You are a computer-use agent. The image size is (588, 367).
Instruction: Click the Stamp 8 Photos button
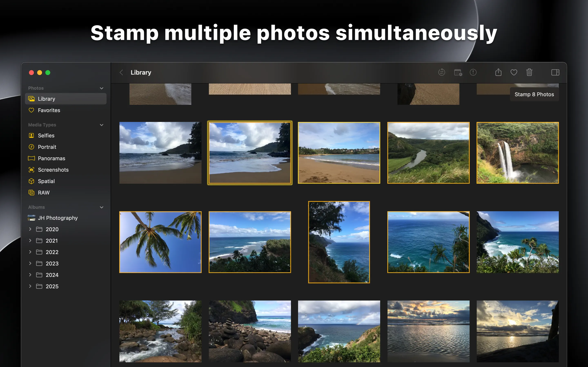[534, 94]
